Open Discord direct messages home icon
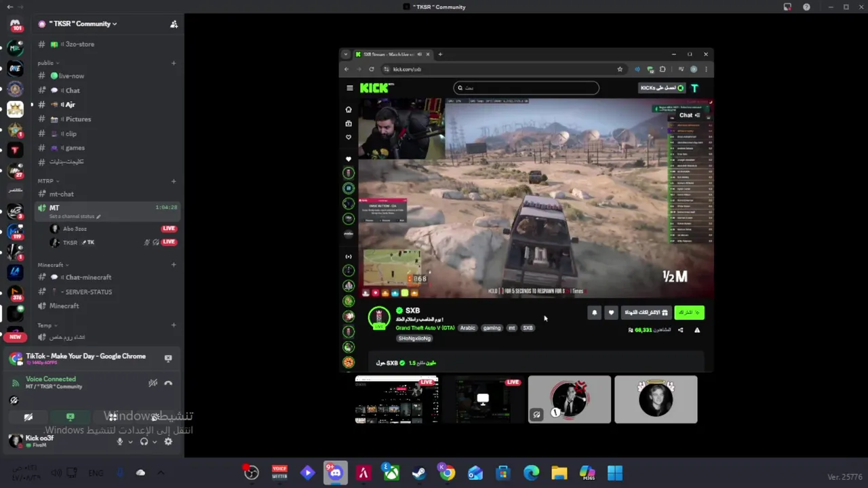The image size is (868, 488). click(15, 26)
